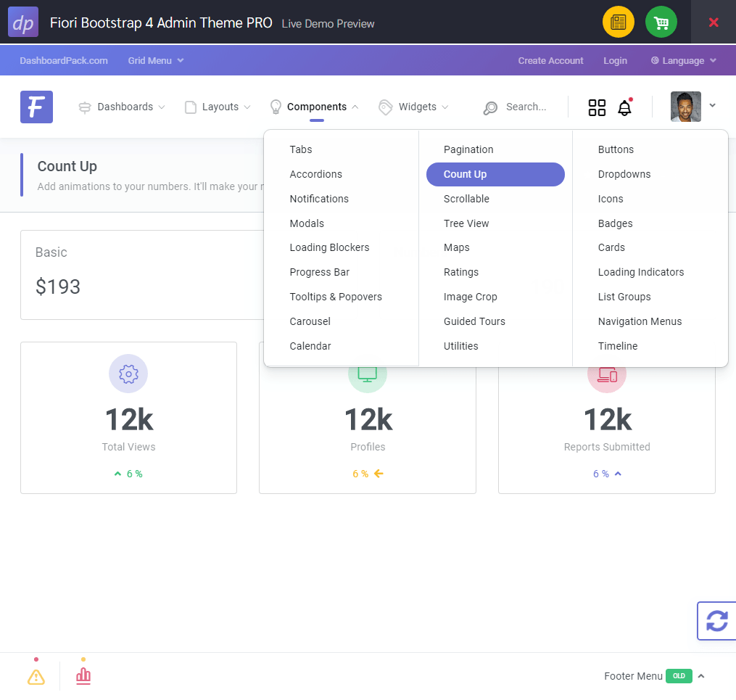This screenshot has width=736, height=700.
Task: Open the grid apps icon
Action: click(x=597, y=107)
